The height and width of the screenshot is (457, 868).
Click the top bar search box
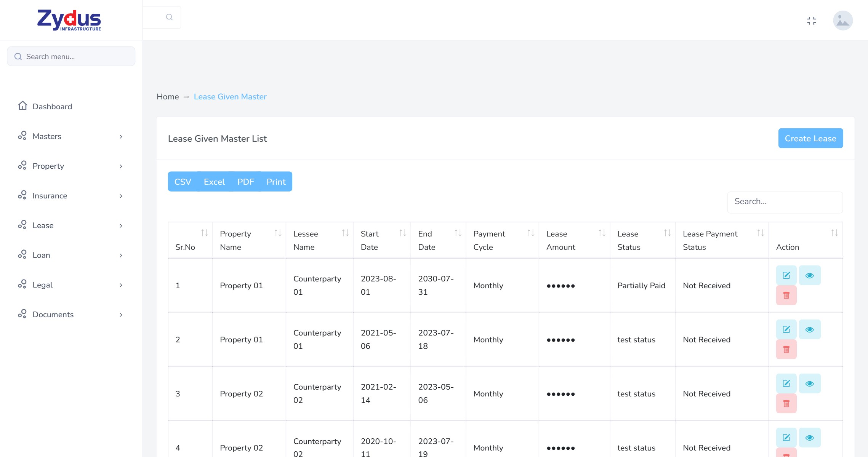tap(162, 17)
